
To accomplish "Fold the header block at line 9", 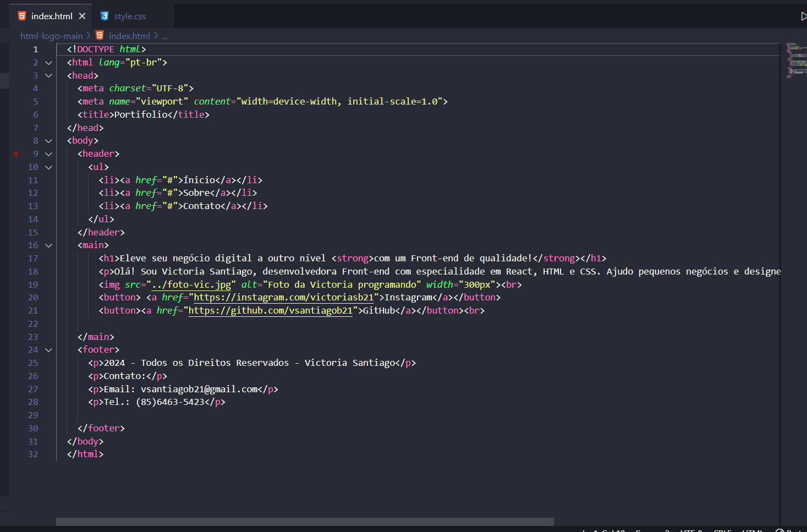I will [x=48, y=154].
